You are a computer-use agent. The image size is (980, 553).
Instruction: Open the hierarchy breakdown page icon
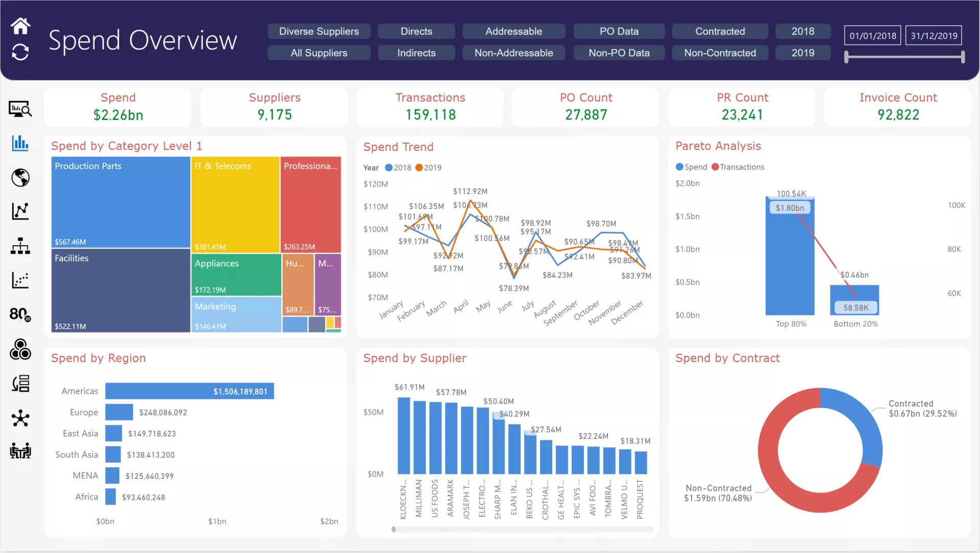[x=20, y=246]
